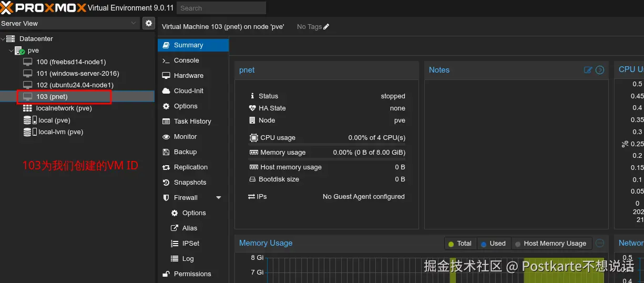Toggle Total series in Memory Usage legend

(460, 244)
